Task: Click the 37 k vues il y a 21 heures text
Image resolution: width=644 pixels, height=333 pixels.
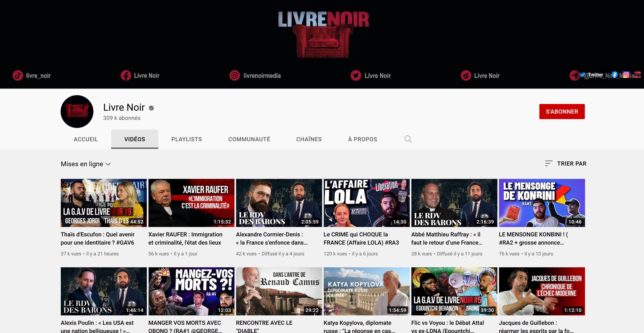Action: [x=90, y=254]
